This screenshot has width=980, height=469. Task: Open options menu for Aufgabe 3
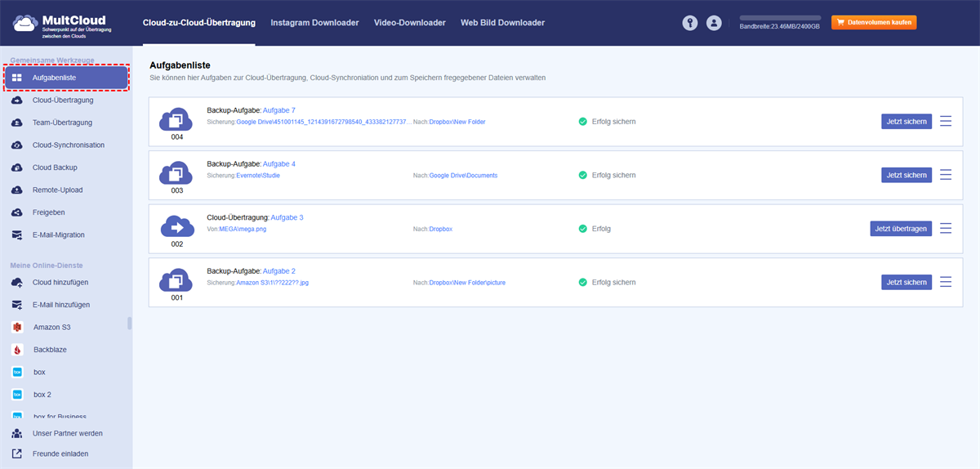(946, 229)
